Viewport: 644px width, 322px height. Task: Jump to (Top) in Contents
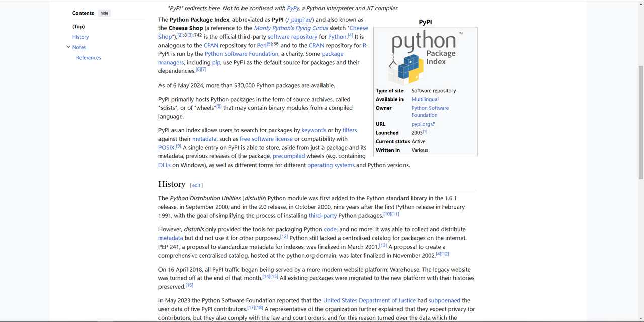point(78,27)
